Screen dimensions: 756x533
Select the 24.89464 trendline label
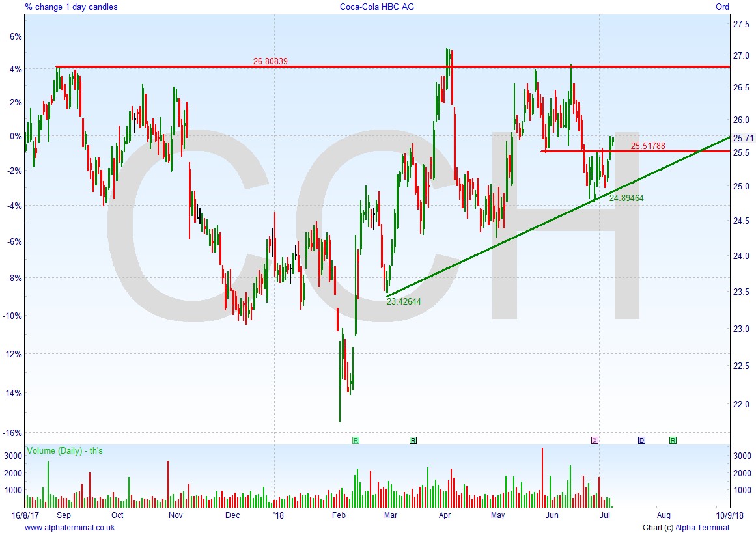626,198
